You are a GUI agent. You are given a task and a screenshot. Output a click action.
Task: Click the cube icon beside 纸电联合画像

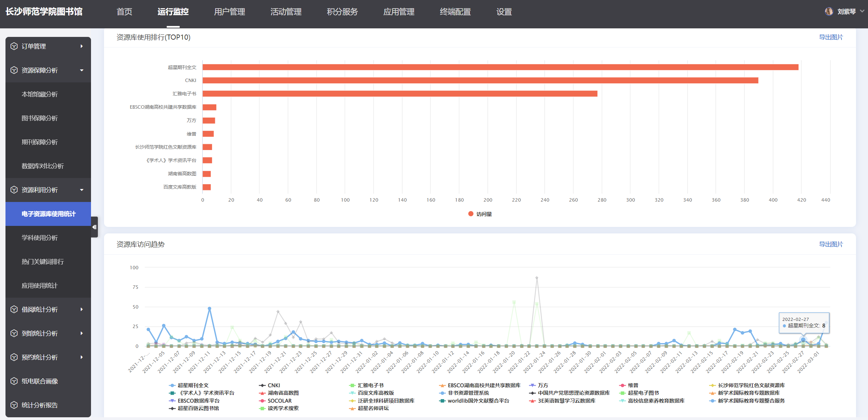(x=14, y=381)
